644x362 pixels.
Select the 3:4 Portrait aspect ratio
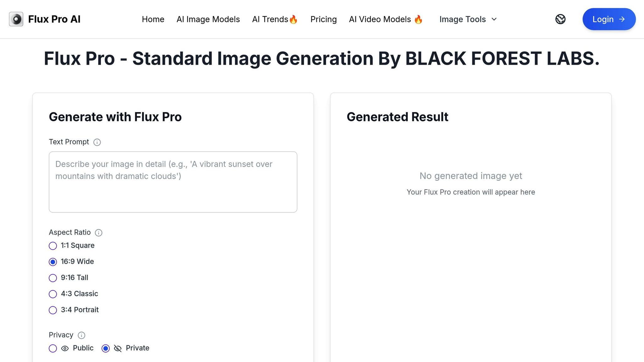click(53, 310)
